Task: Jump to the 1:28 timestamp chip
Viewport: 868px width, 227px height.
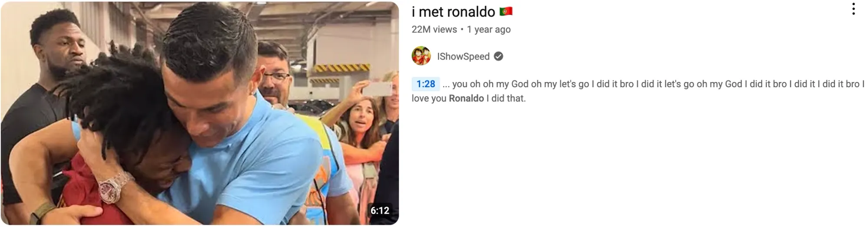Action: [x=426, y=84]
